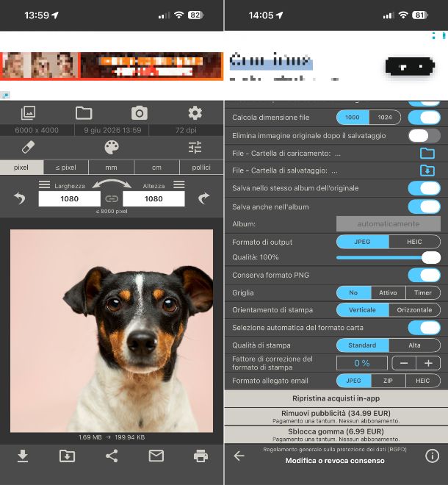Set Griglia to No
The image size is (448, 485).
(x=353, y=292)
